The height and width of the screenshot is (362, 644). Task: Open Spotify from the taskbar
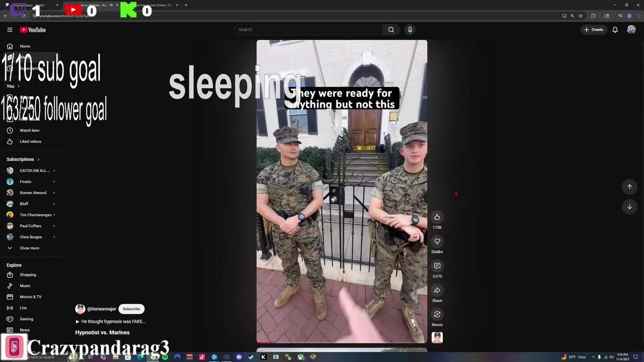click(x=165, y=357)
